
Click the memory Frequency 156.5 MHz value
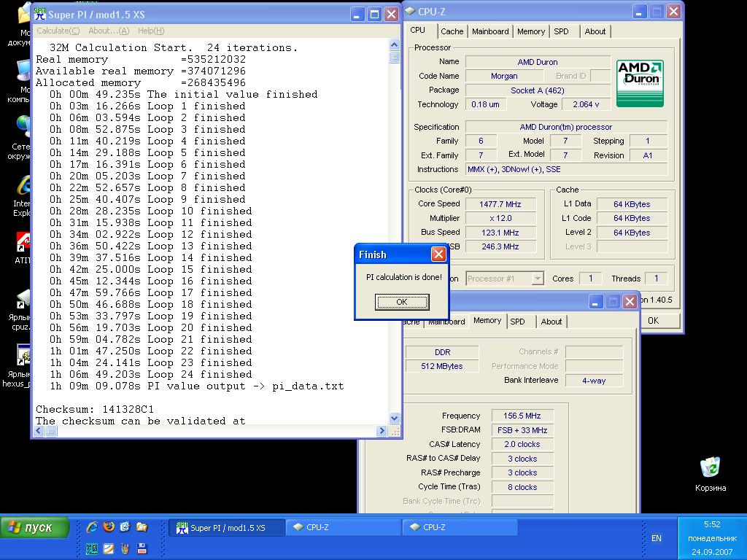pyautogui.click(x=522, y=416)
